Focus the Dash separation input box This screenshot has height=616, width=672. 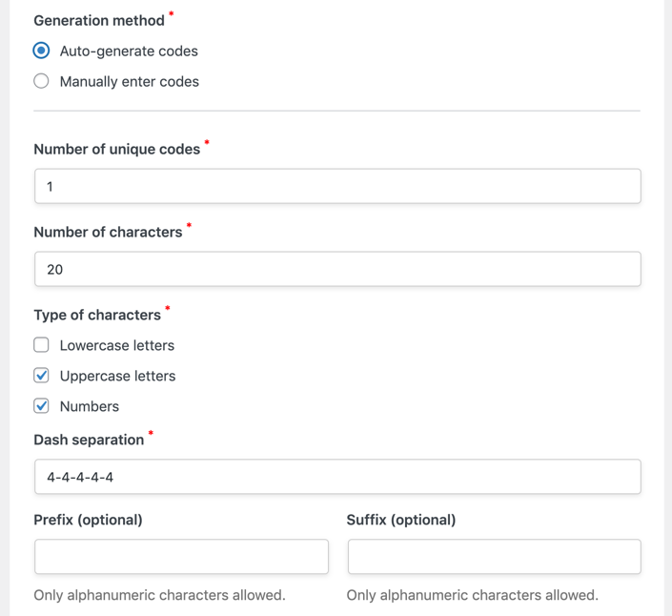point(337,477)
